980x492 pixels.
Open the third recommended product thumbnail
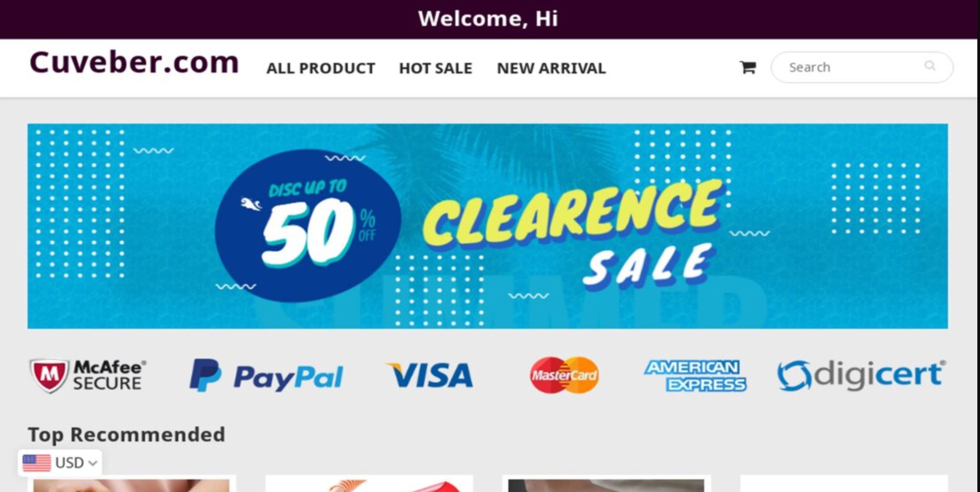[606, 485]
